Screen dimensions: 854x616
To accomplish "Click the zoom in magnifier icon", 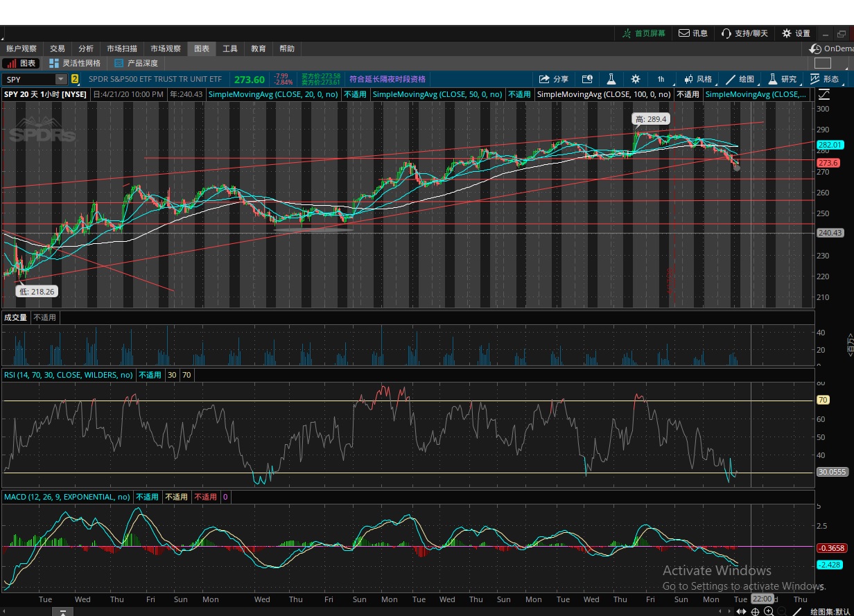I will (x=769, y=611).
